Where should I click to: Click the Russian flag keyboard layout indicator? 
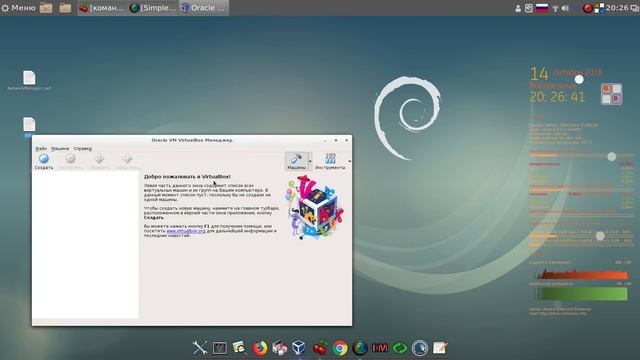(x=542, y=8)
